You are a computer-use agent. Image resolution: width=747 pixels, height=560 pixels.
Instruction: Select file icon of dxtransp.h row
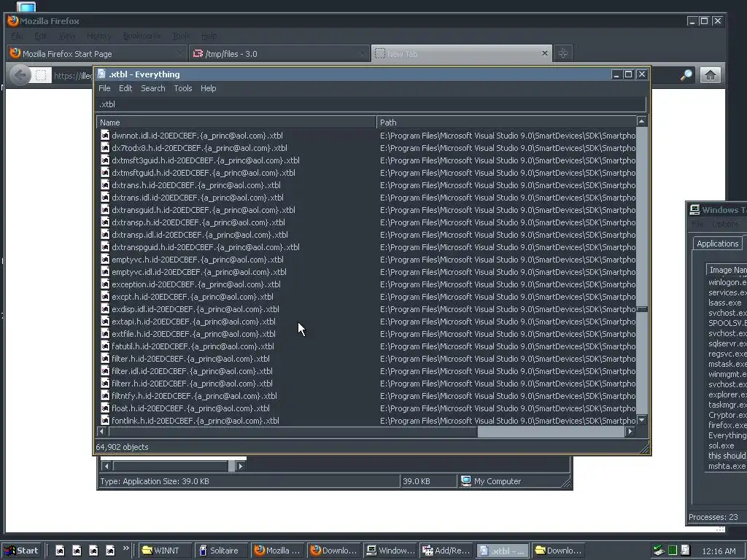[x=105, y=222]
